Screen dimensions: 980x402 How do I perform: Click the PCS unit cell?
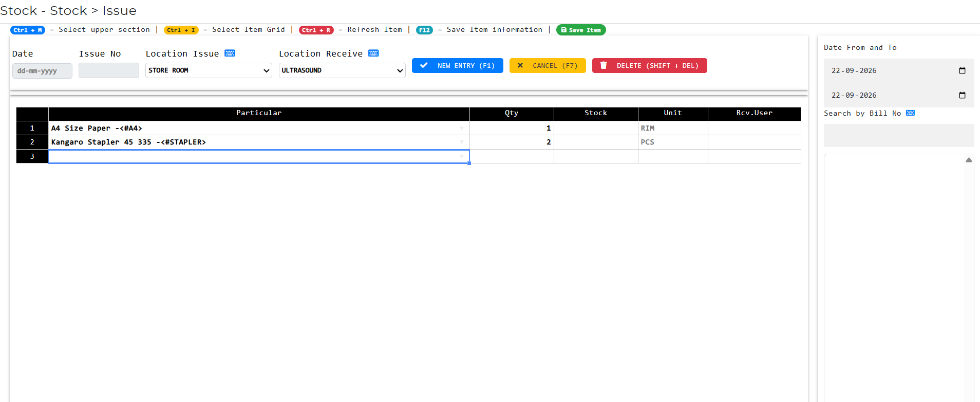(x=673, y=142)
